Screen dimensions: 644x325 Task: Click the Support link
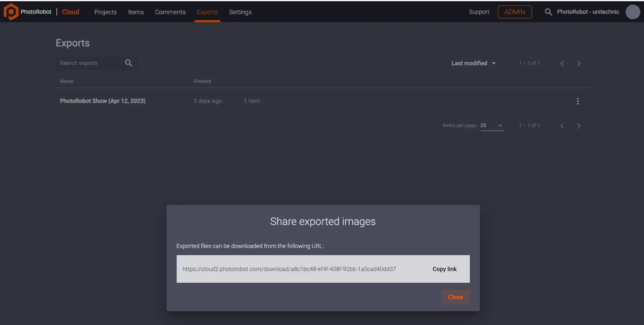tap(479, 12)
